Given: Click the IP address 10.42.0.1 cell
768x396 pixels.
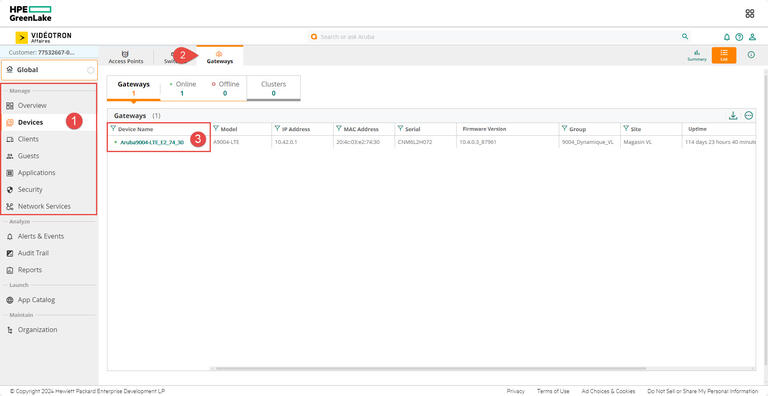Looking at the screenshot, I should (286, 142).
